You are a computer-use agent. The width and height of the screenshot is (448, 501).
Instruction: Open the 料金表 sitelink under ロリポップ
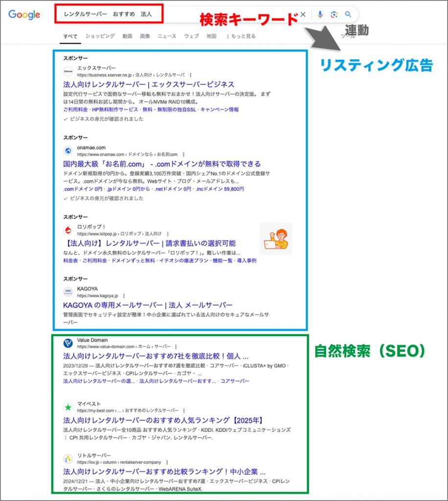pos(70,261)
